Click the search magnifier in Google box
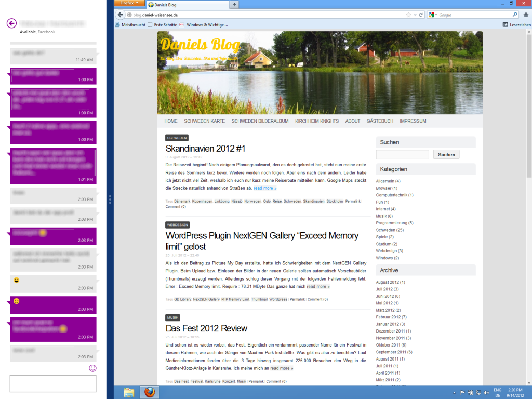The image size is (532, 399). 515,15
